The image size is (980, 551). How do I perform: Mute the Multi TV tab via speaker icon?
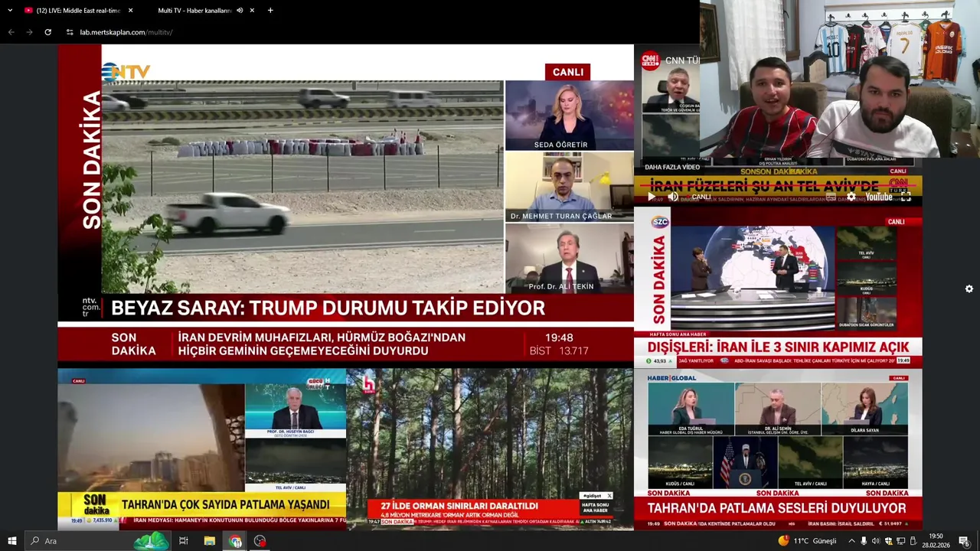pos(239,11)
